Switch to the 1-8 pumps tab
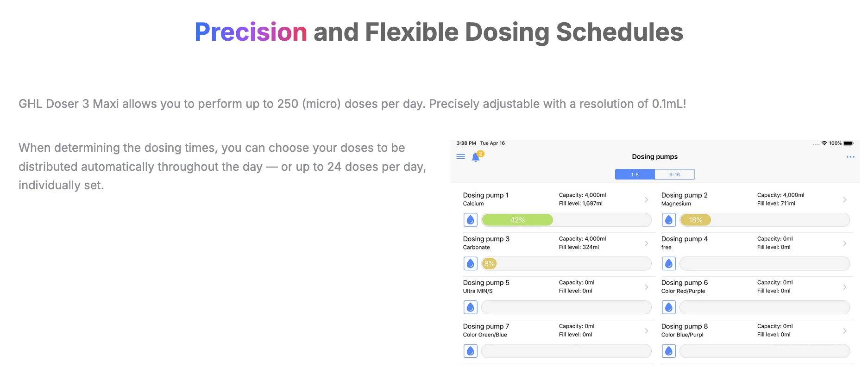The image size is (868, 373). pyautogui.click(x=635, y=174)
